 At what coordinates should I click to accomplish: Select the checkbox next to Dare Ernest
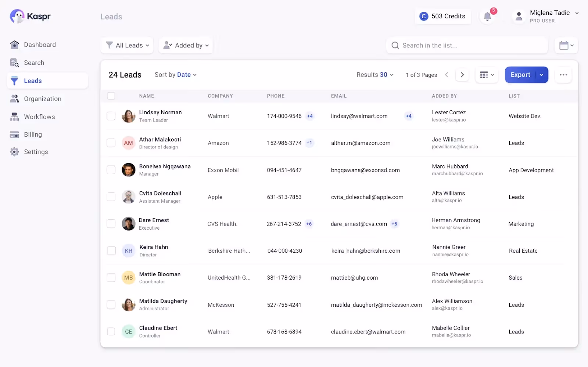111,224
